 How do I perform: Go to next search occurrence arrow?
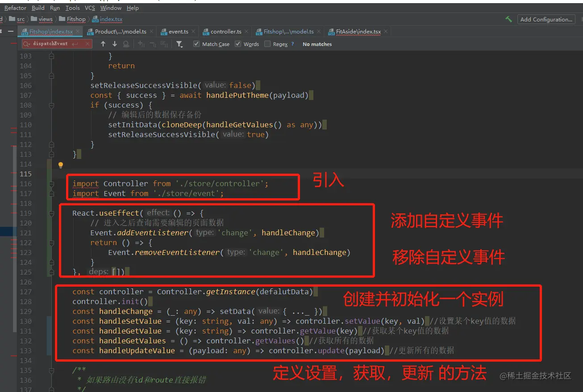[x=114, y=44]
